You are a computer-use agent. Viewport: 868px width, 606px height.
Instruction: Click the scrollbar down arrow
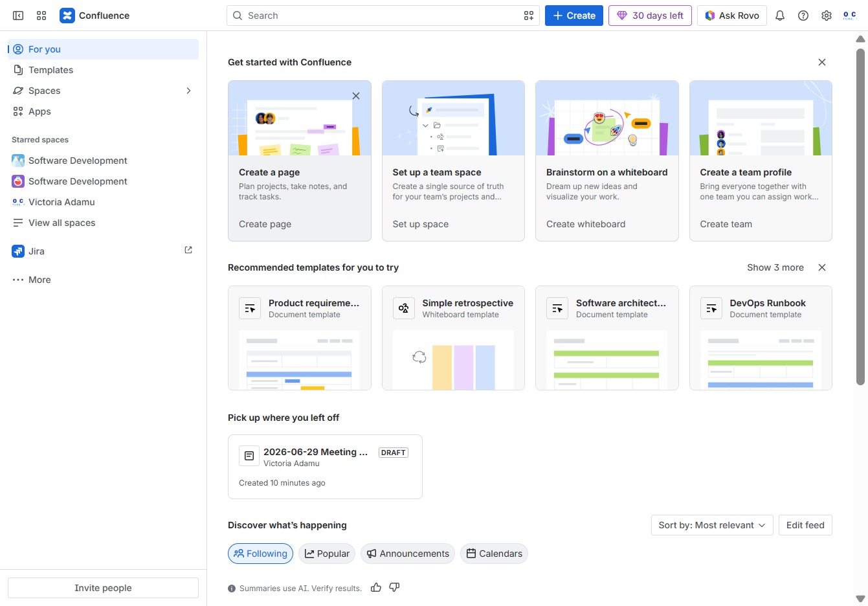[x=860, y=599]
